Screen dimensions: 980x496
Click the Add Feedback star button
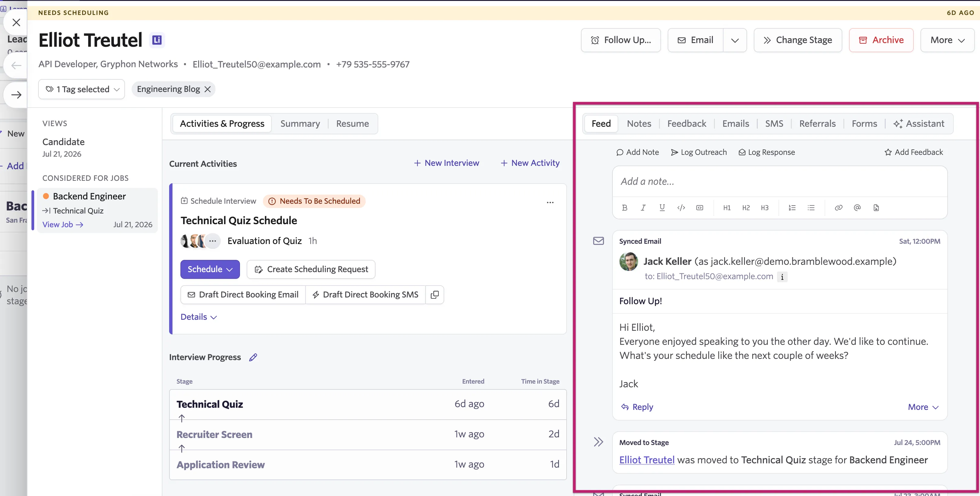tap(913, 152)
